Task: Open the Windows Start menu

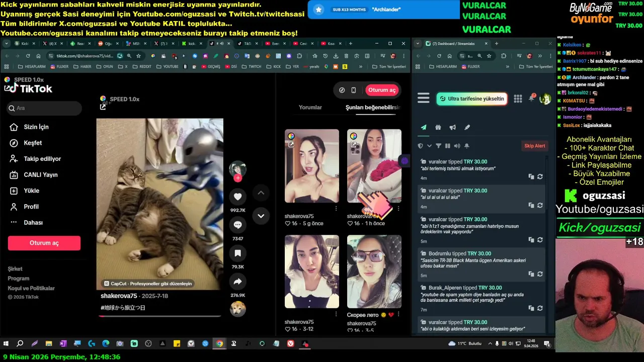Action: [x=6, y=344]
